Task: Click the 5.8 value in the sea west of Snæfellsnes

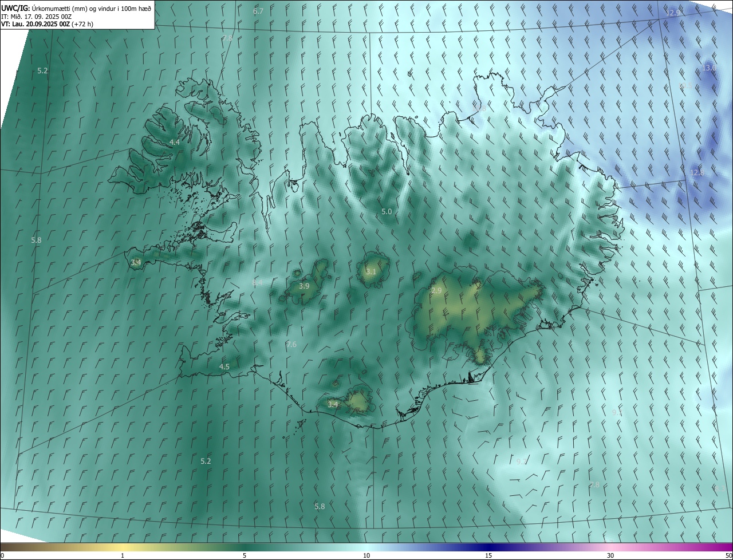Action: coord(36,240)
